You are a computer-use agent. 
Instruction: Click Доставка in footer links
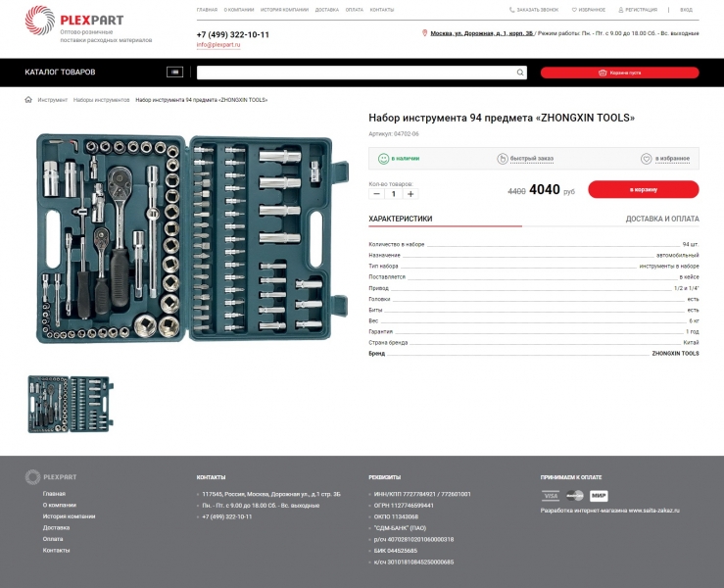click(x=56, y=528)
